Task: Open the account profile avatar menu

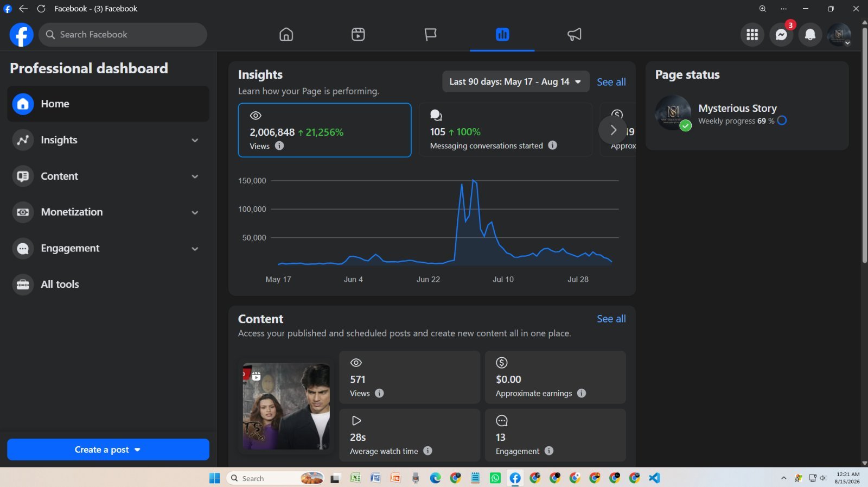Action: [x=839, y=35]
